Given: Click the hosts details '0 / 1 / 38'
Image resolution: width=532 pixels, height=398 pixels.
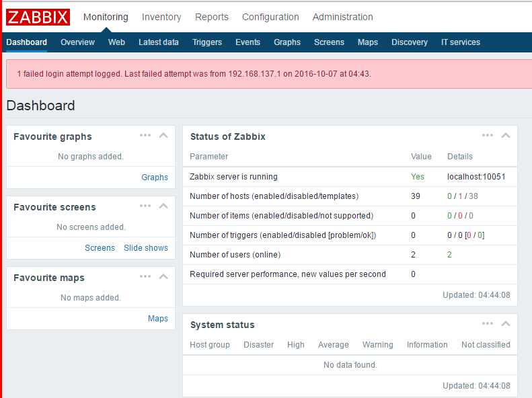Looking at the screenshot, I should (463, 196).
